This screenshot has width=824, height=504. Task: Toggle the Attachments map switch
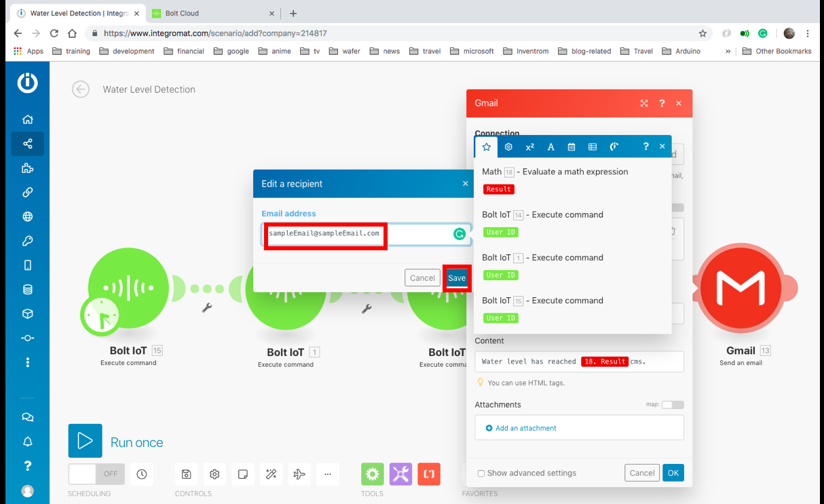[x=673, y=405]
